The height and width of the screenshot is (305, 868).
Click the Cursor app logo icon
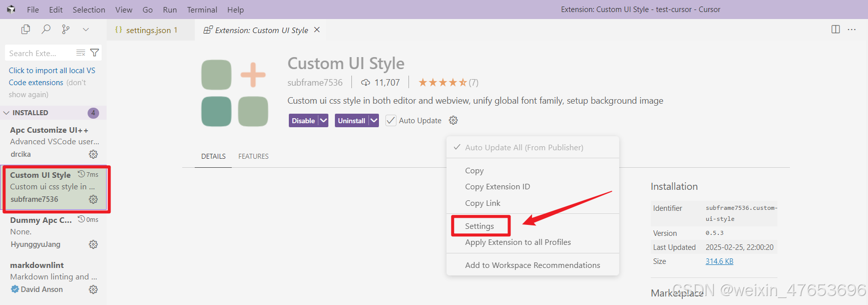[x=11, y=10]
